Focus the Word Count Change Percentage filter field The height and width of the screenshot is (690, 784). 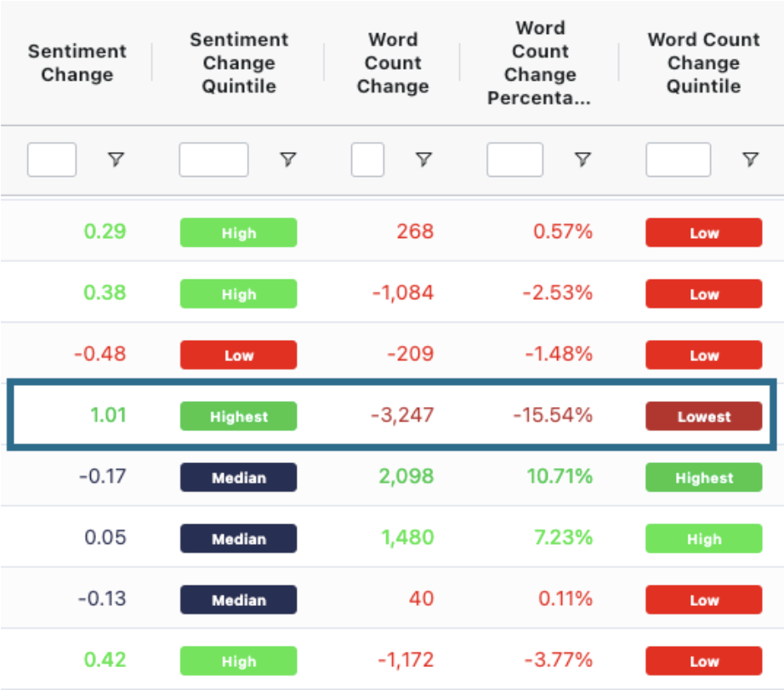point(514,159)
